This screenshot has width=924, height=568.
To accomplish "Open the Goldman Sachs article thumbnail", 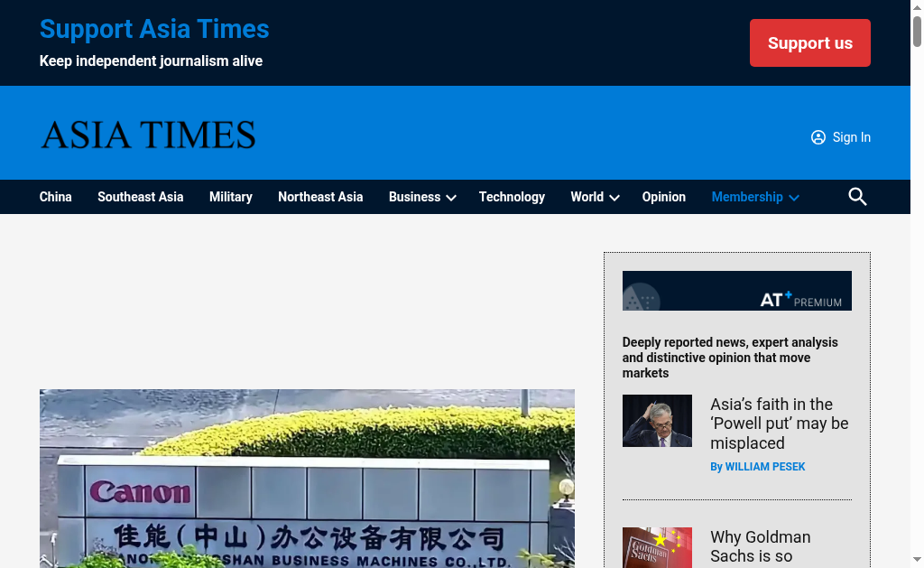I will [x=657, y=547].
